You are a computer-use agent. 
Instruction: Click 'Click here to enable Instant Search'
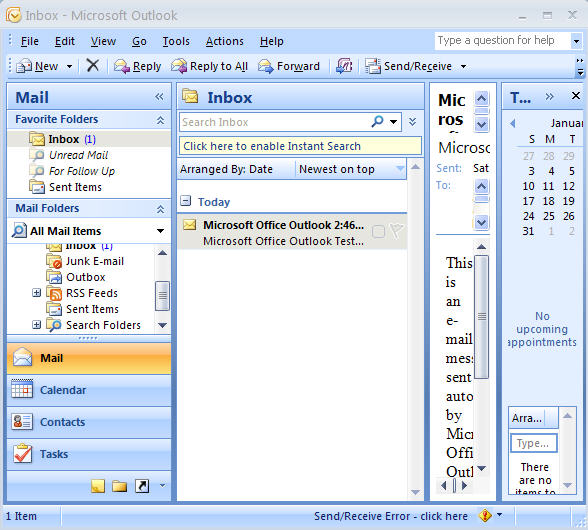(300, 146)
